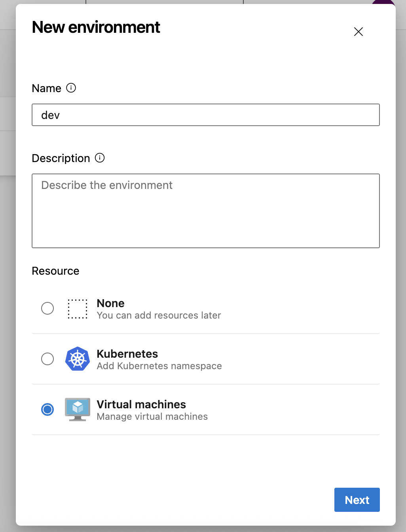Click the bold None option title

coord(111,303)
